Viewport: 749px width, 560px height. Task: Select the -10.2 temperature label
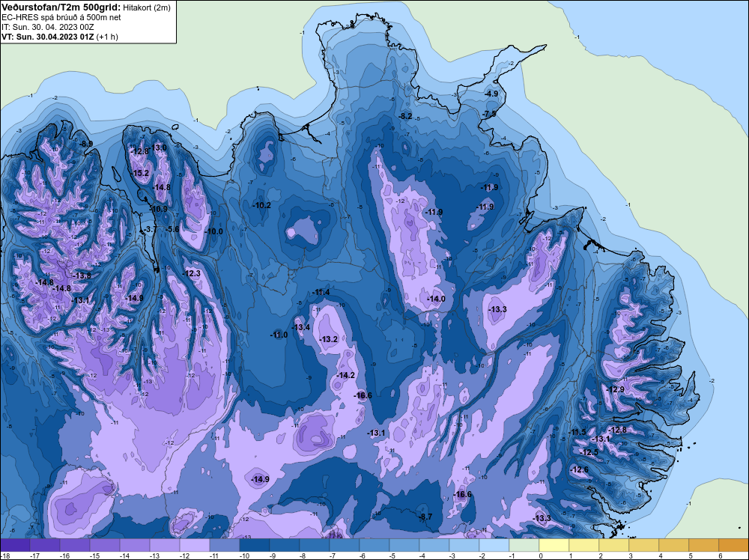coord(261,205)
